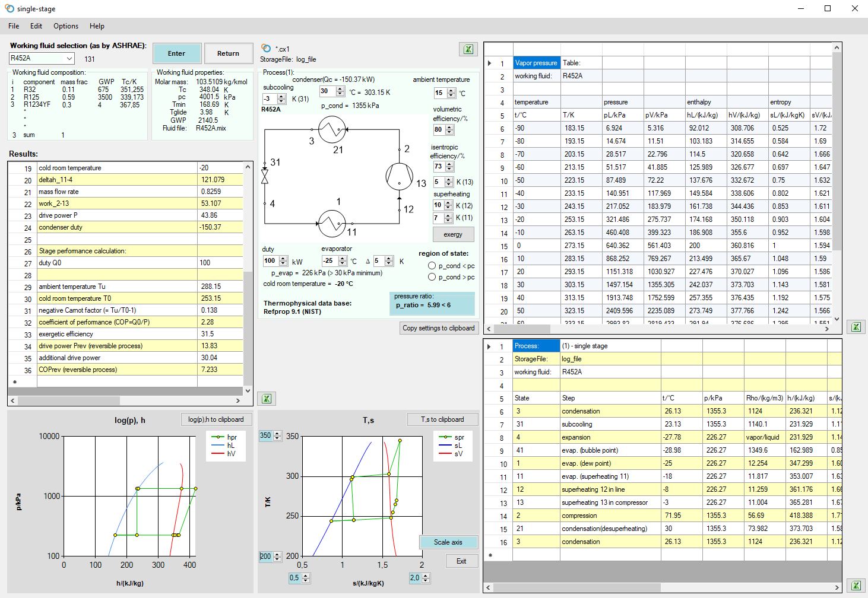Click the compressor symbol in the cycle diagram
868x598 pixels.
point(399,176)
